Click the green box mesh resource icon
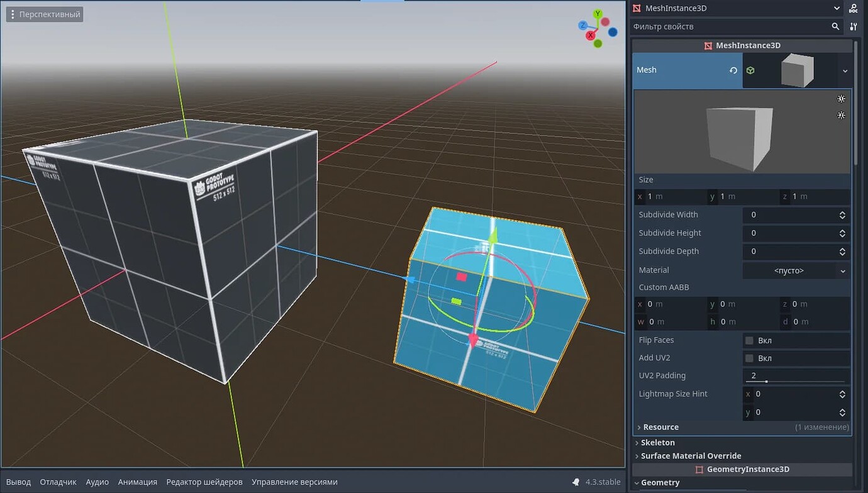 (750, 70)
